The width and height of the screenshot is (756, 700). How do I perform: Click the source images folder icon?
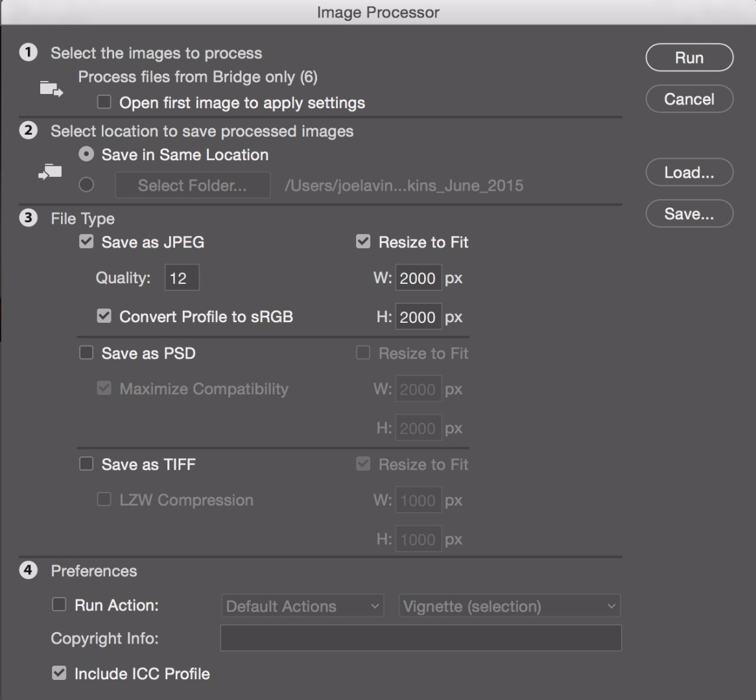click(52, 89)
